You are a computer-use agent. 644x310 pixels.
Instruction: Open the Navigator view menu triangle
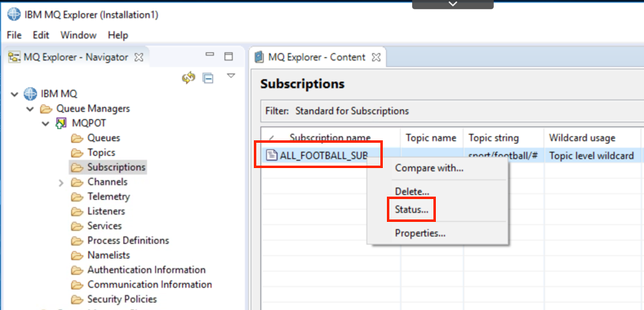click(231, 76)
